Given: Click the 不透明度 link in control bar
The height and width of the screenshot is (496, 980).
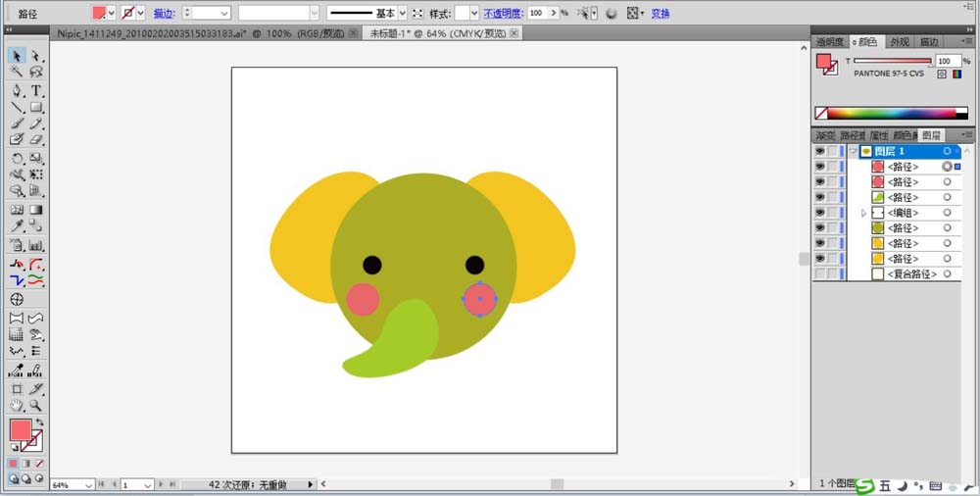Looking at the screenshot, I should click(504, 14).
